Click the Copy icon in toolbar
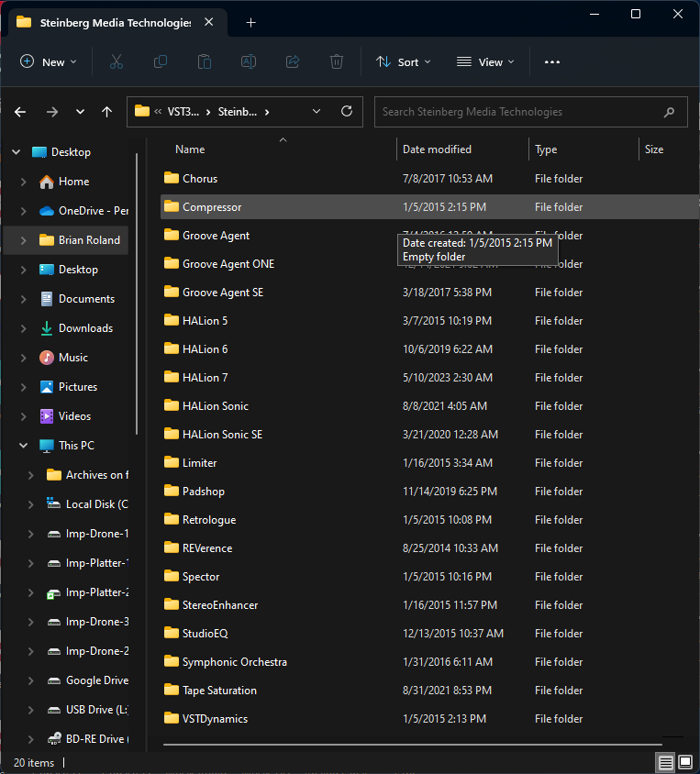The height and width of the screenshot is (774, 700). pyautogui.click(x=161, y=61)
